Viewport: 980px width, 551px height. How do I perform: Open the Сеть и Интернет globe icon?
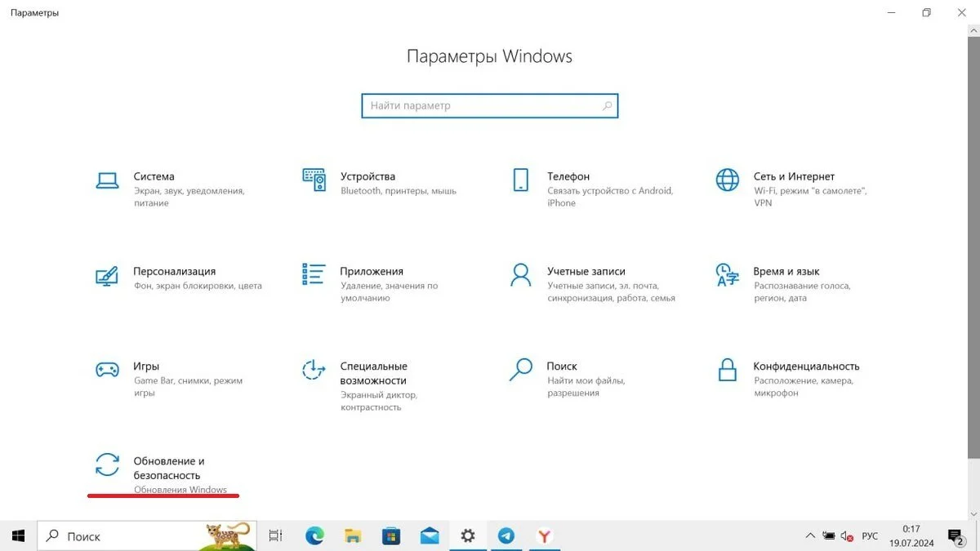(727, 180)
